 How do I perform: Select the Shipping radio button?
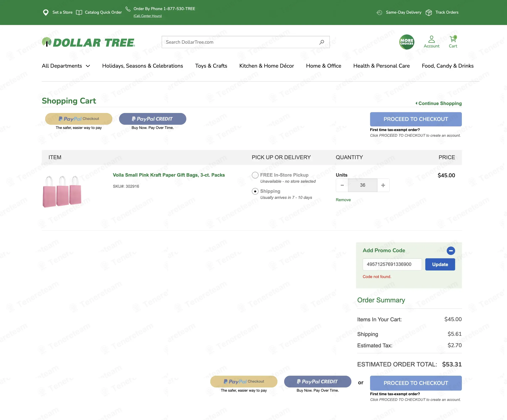point(255,191)
